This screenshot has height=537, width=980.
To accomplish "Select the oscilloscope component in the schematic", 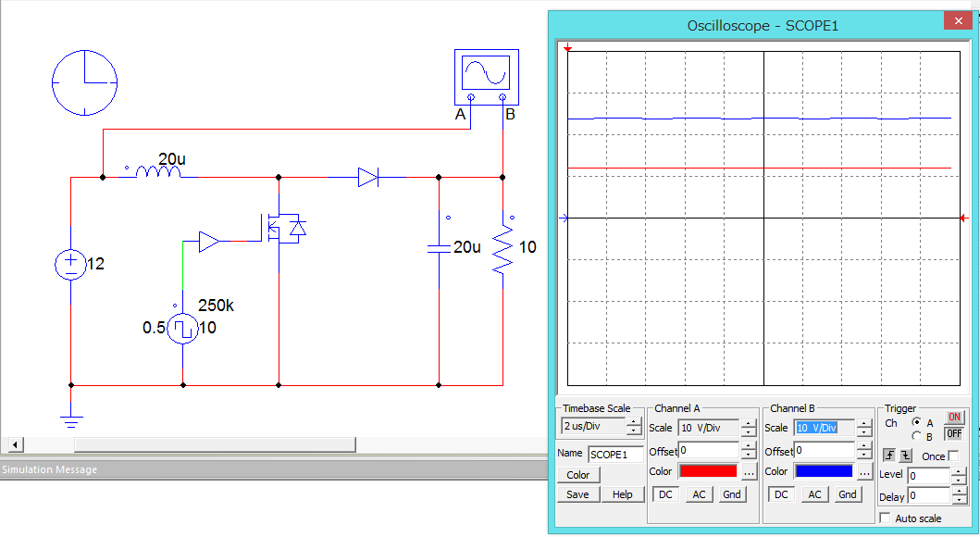I will point(486,77).
